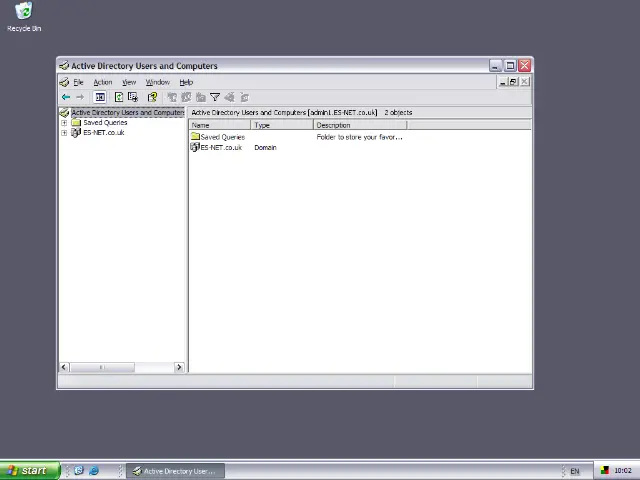This screenshot has height=480, width=640.
Task: Click the Internet Explorer quick launch icon
Action: tap(93, 471)
